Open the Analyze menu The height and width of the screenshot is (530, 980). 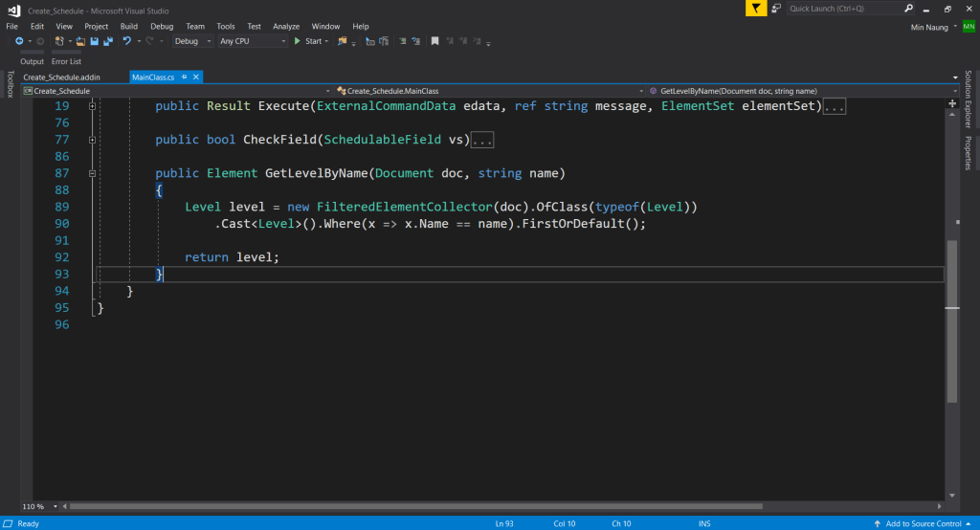[x=286, y=26]
